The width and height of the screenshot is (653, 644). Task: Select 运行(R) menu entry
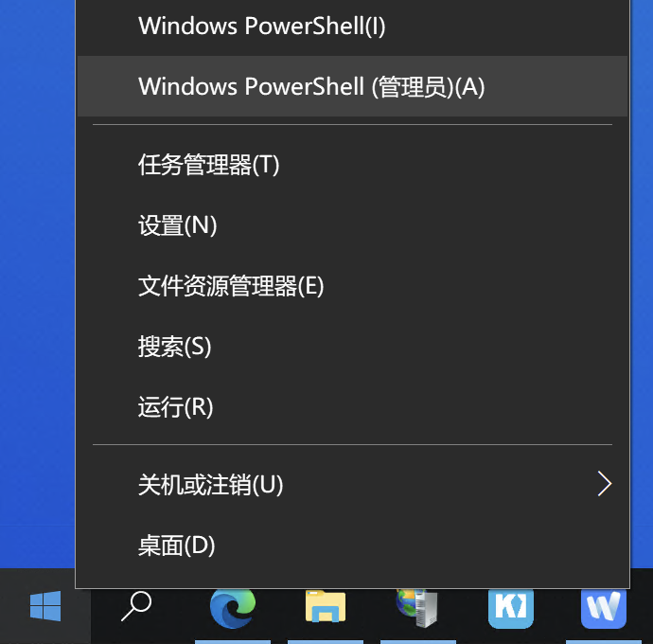tap(352, 407)
